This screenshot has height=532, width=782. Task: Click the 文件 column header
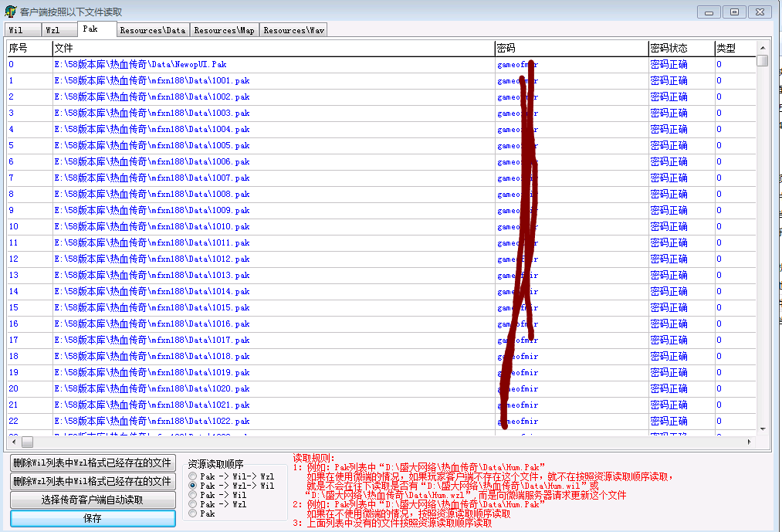coord(273,48)
